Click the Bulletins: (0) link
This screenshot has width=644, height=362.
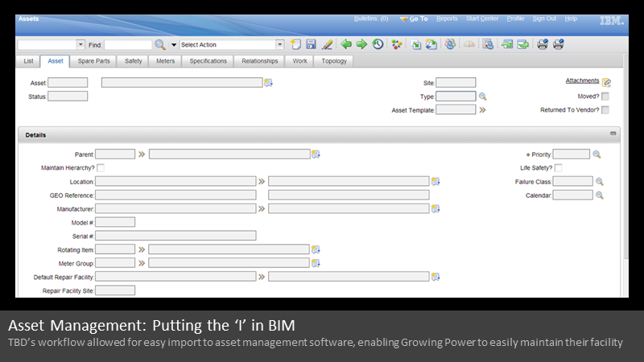[371, 19]
